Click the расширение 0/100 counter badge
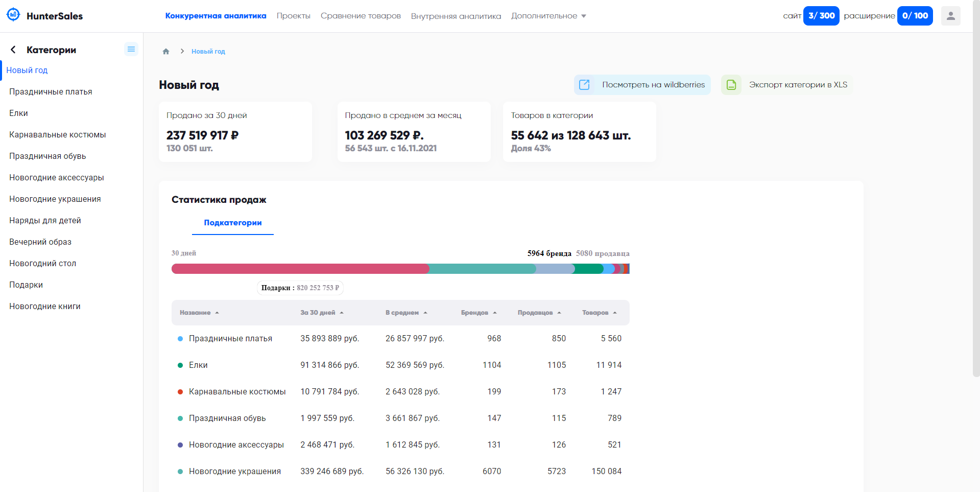980x492 pixels. coord(915,16)
